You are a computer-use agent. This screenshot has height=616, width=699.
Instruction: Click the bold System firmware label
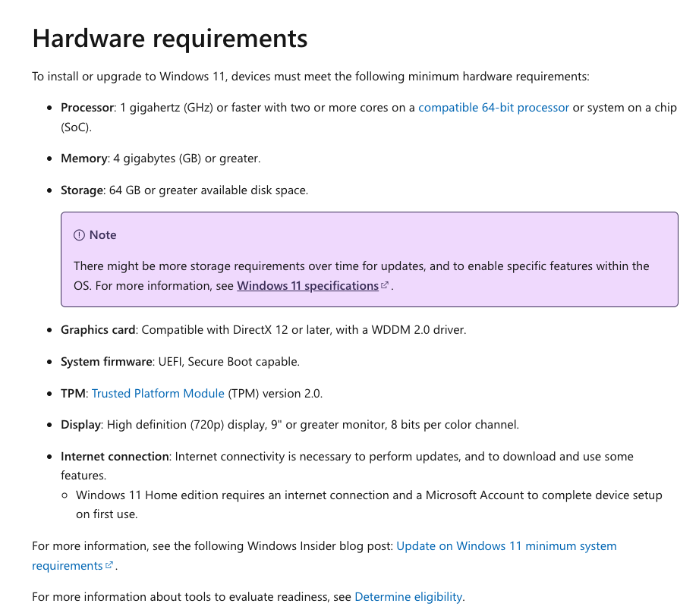coord(106,362)
